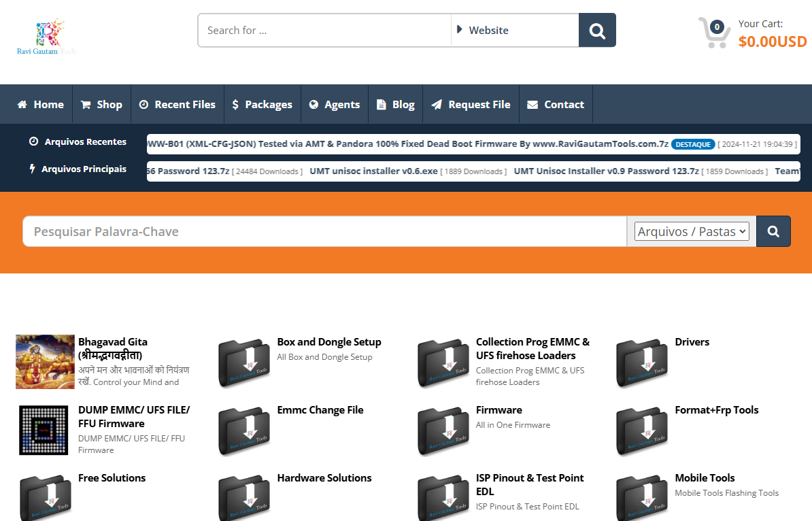Click the paper plane icon beside Request File
The image size is (812, 521).
tap(437, 105)
